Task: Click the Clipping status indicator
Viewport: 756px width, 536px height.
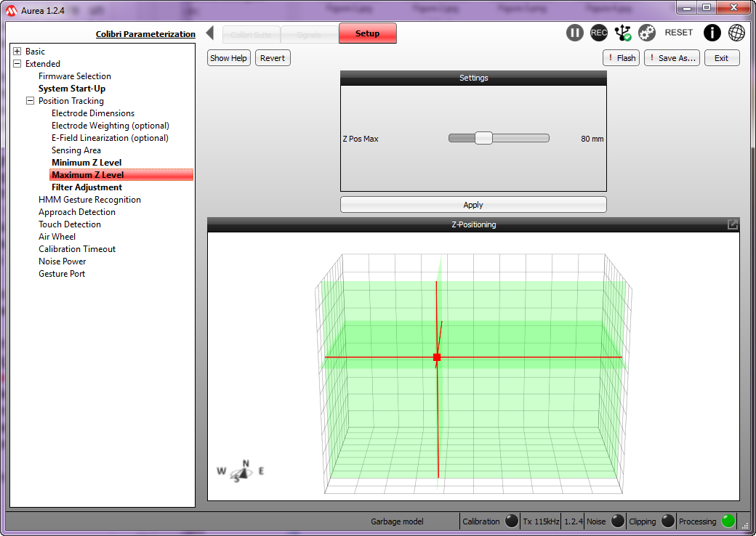Action: 667,521
